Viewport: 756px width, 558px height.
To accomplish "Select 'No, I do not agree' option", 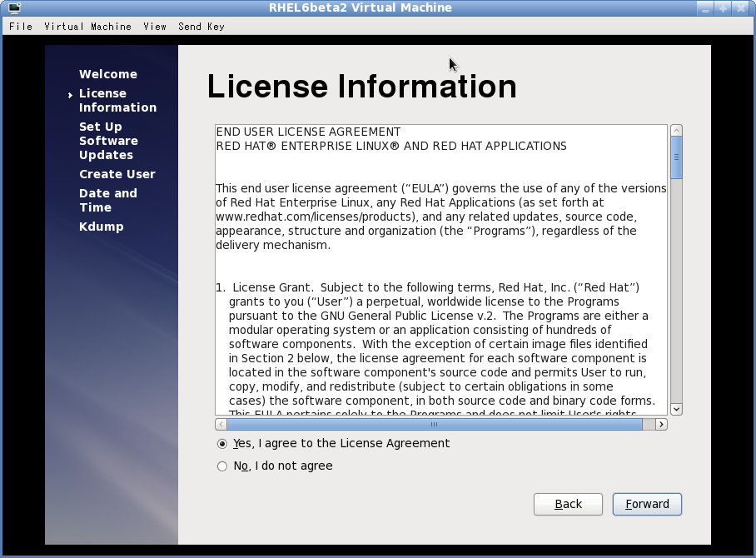I will point(275,466).
